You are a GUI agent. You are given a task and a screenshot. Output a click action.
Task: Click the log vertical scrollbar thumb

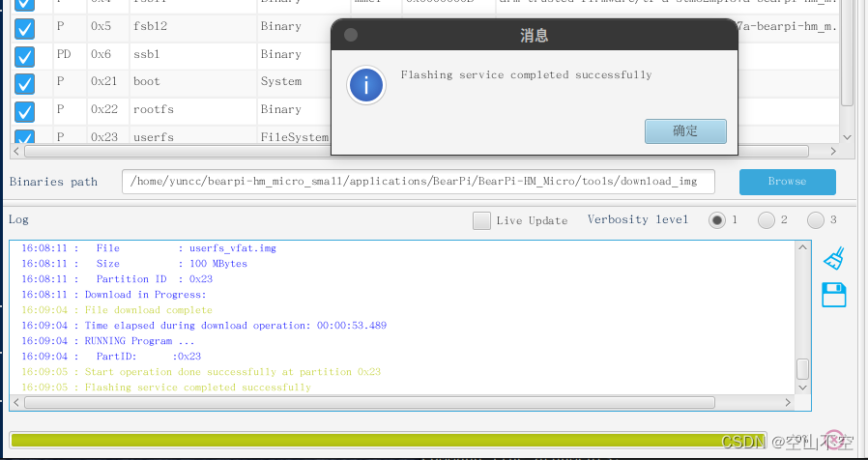[802, 368]
